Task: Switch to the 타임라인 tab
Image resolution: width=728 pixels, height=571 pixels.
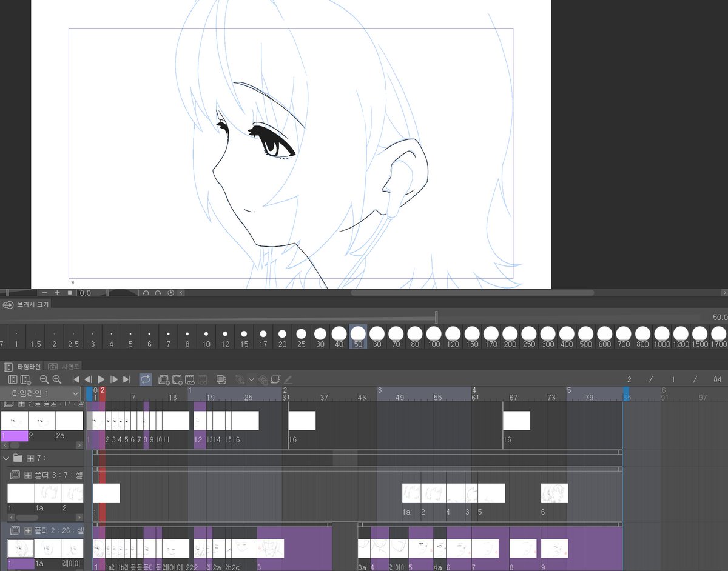Action: point(22,367)
